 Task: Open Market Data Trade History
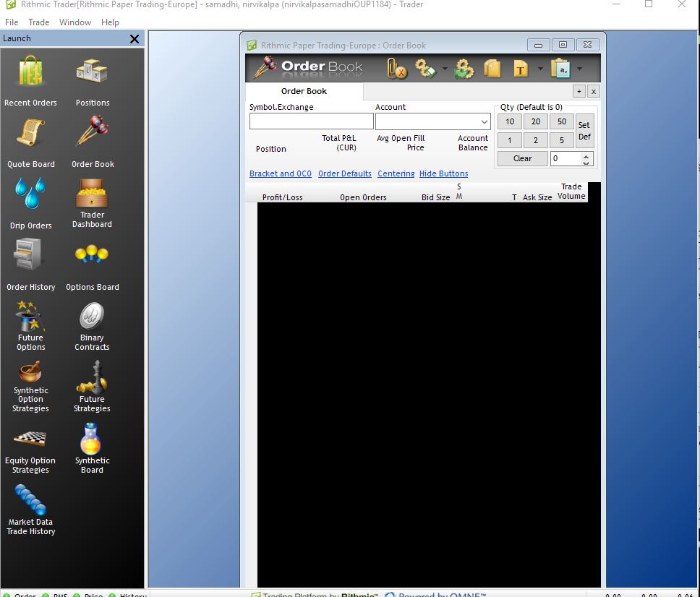point(30,510)
